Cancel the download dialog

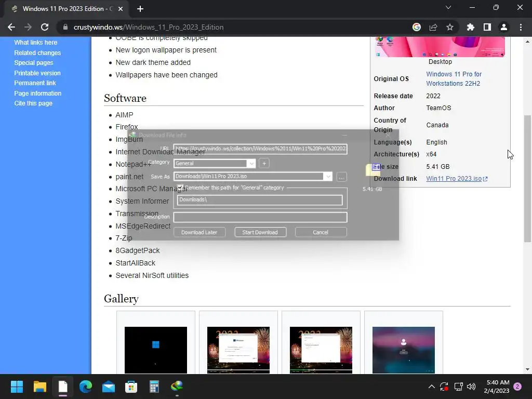(x=321, y=232)
